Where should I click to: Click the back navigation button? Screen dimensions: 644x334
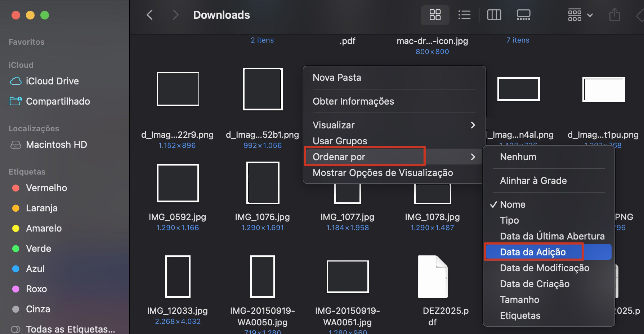tap(149, 15)
